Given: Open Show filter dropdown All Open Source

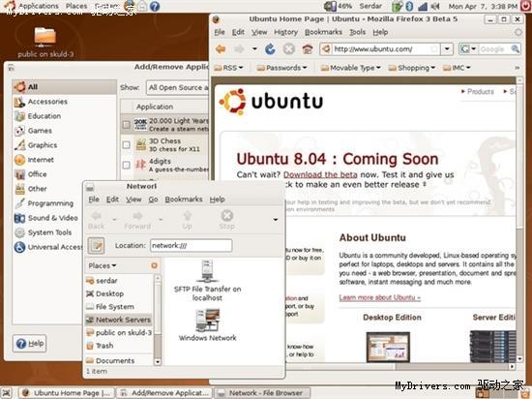Looking at the screenshot, I should click(178, 87).
